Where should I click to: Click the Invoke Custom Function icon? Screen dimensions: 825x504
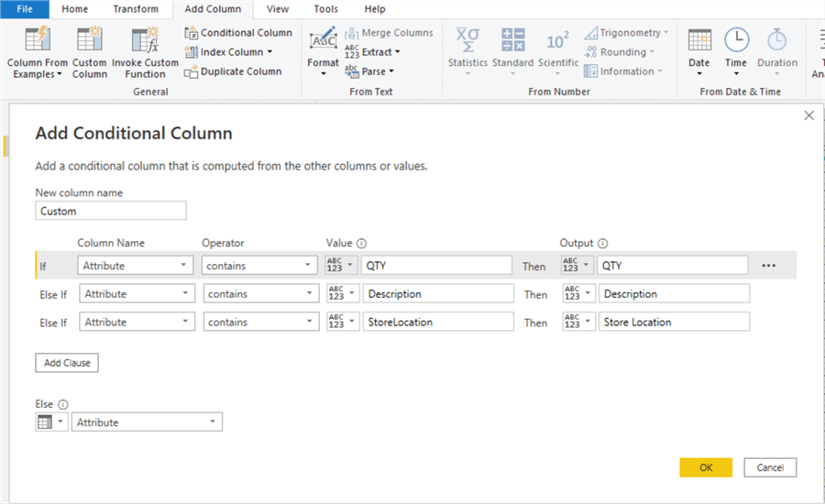click(145, 41)
